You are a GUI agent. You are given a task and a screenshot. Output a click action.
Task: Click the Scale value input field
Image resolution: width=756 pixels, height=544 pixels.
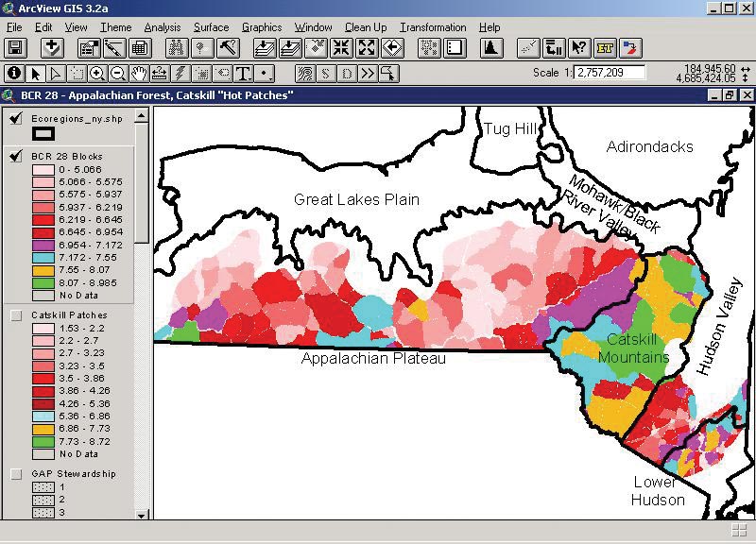click(610, 73)
